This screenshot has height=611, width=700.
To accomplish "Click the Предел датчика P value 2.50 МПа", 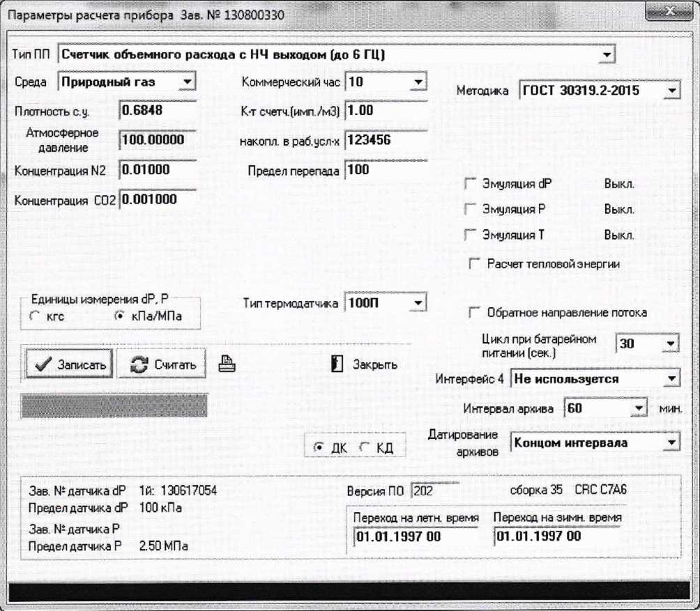I will coord(163,546).
